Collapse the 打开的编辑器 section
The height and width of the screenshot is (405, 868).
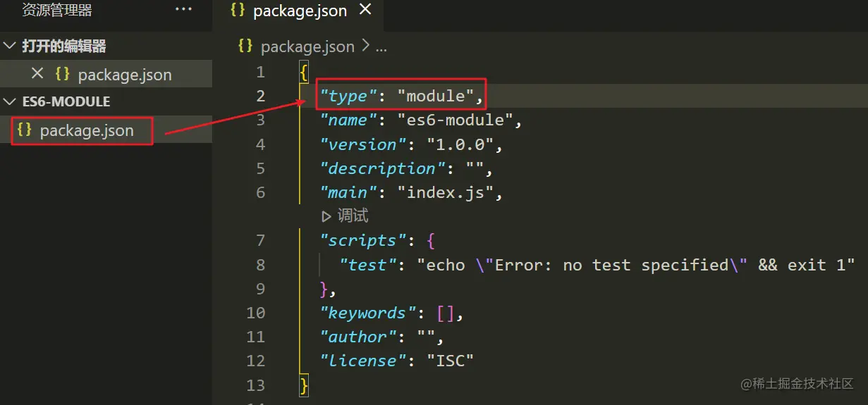9,46
